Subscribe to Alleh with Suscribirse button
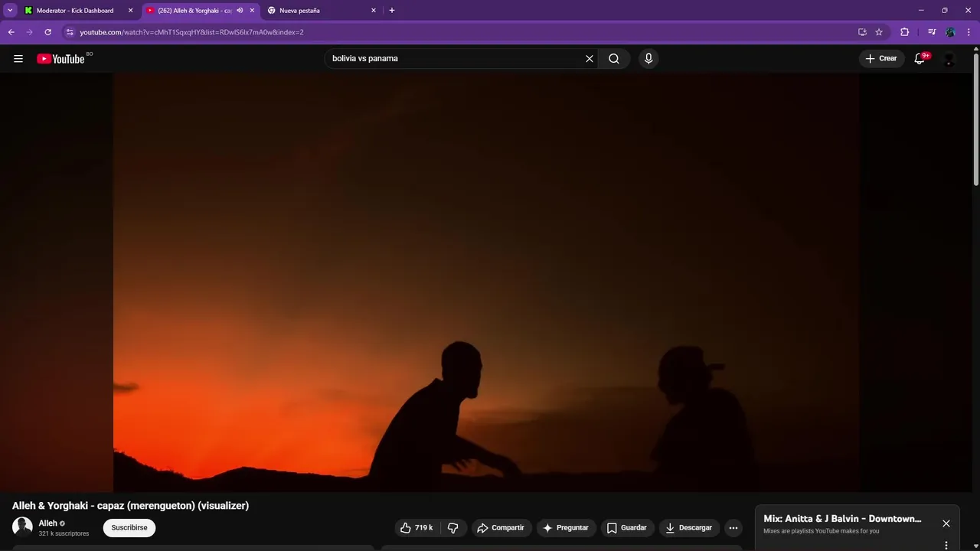Screen dimensions: 980x551 [129, 528]
